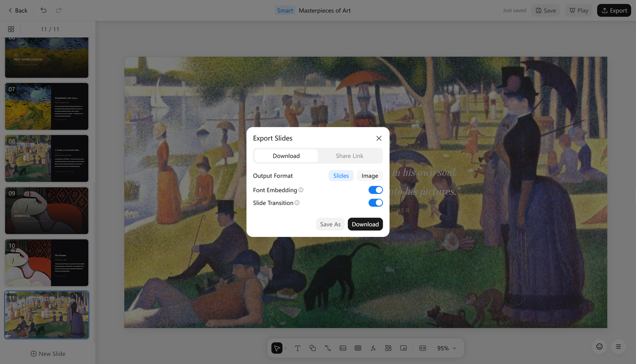
Task: Select the pointer cursor tool
Action: pyautogui.click(x=277, y=348)
